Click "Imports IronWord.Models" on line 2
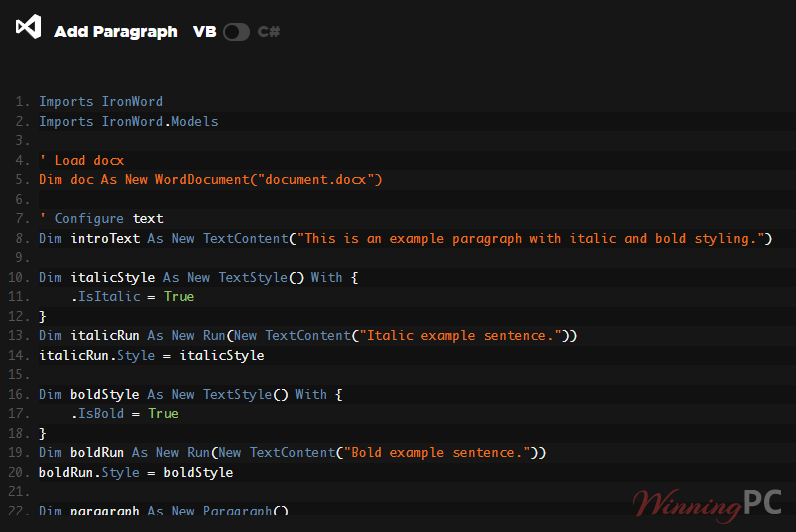This screenshot has width=796, height=532. pyautogui.click(x=128, y=121)
